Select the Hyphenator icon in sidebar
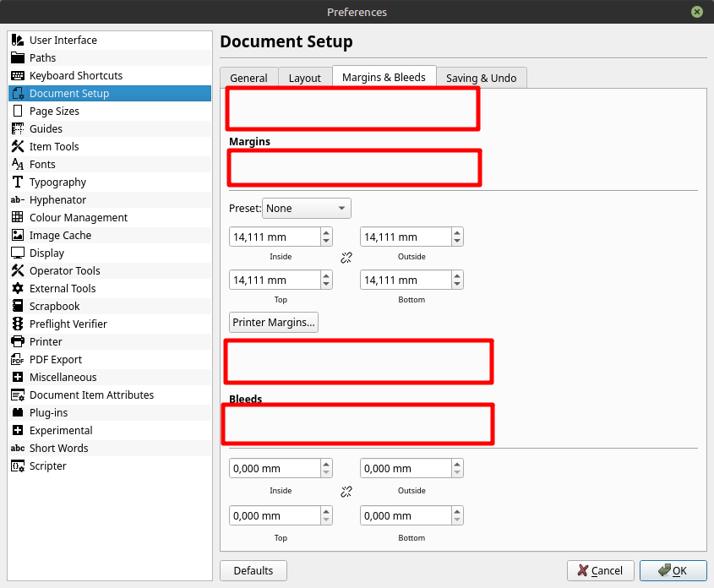The width and height of the screenshot is (714, 588). [x=17, y=200]
